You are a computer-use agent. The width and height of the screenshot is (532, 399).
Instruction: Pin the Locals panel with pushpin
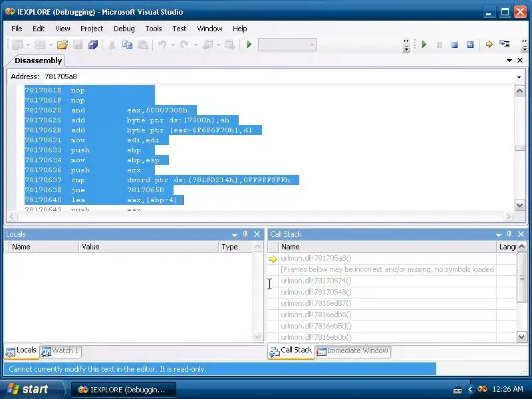click(x=245, y=234)
